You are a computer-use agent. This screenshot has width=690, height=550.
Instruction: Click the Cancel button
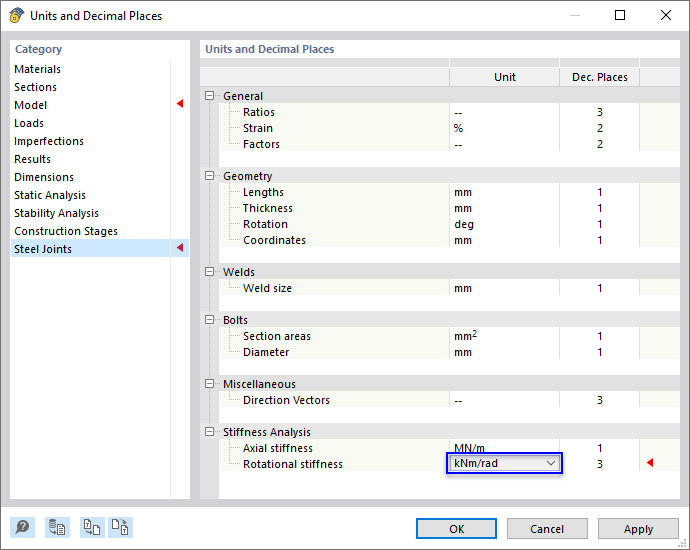(x=547, y=528)
